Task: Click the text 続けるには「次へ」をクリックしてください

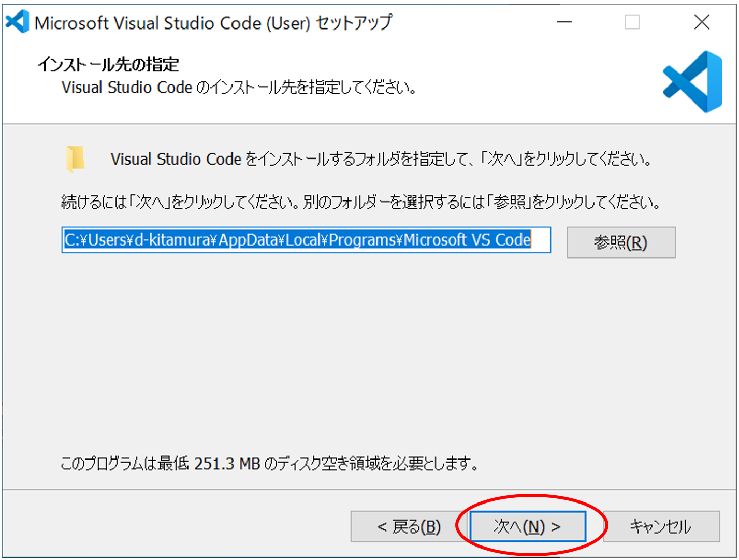Action: 179,202
